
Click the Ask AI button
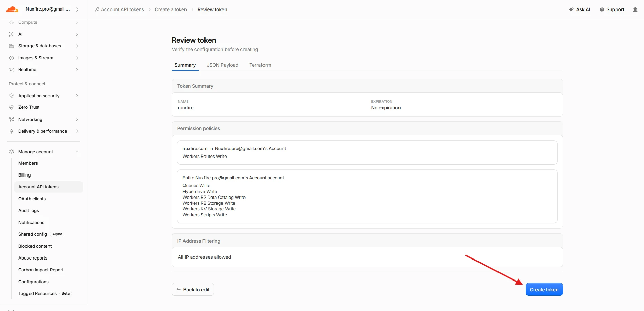coord(580,9)
